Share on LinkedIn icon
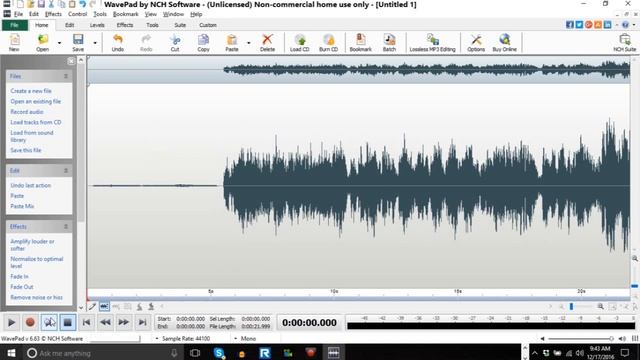The width and height of the screenshot is (640, 360). 607,25
